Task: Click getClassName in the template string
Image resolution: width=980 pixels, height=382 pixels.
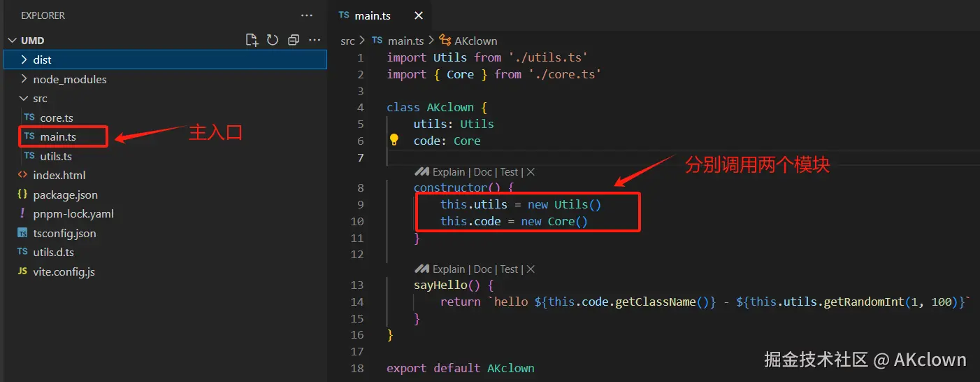Action: (x=655, y=302)
